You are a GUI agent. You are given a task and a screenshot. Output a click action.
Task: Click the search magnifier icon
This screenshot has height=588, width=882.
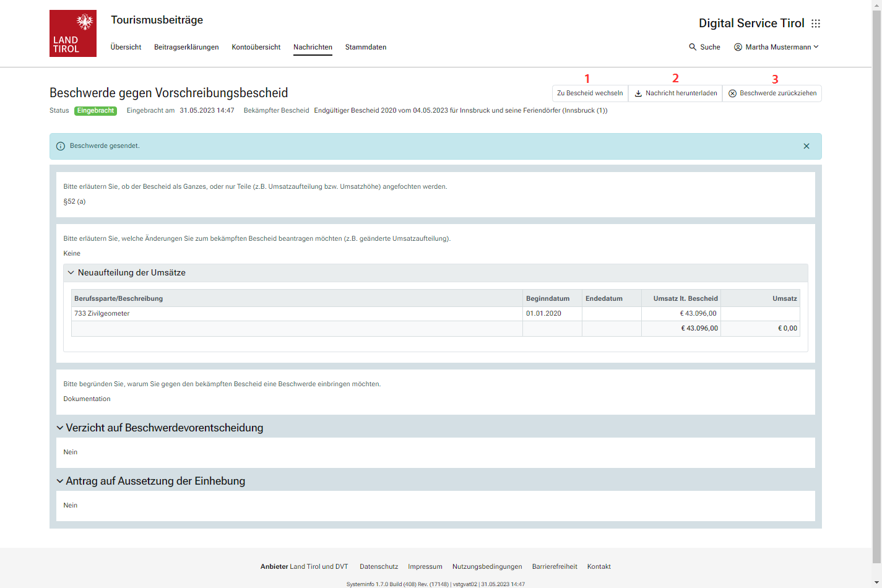[693, 47]
